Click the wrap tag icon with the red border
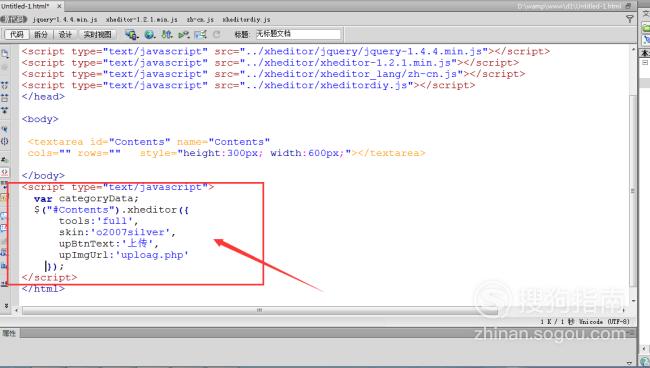 (x=5, y=172)
